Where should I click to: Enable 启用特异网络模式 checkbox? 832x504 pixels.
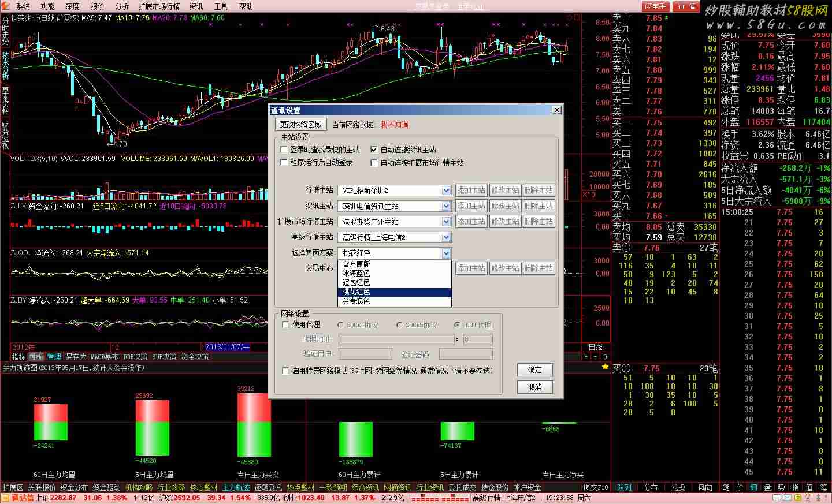pyautogui.click(x=285, y=371)
